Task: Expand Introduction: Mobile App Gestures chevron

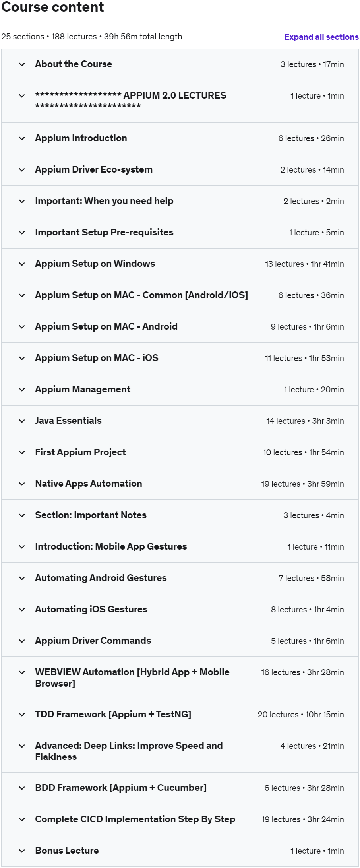Action: [22, 547]
